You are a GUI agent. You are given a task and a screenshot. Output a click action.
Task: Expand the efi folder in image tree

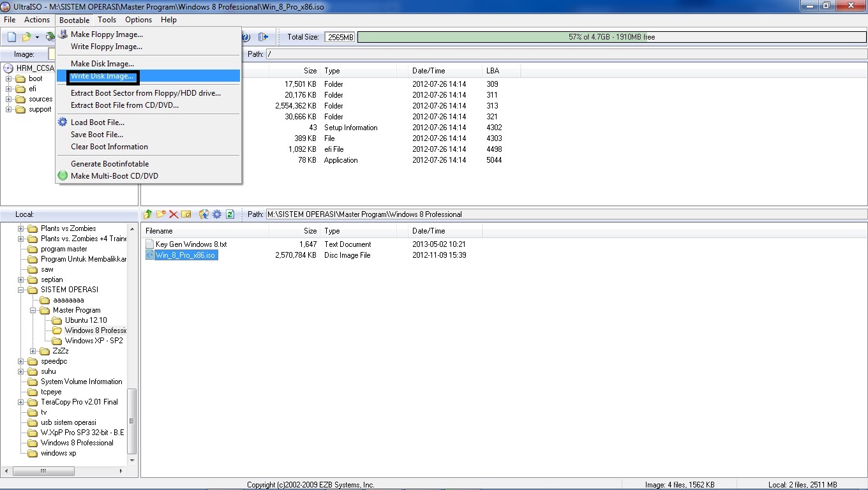[x=9, y=89]
